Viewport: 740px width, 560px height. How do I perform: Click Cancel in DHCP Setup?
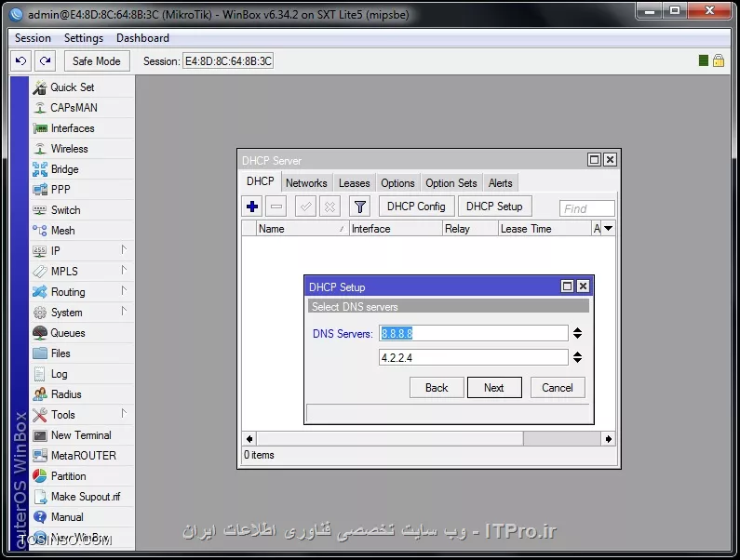click(x=558, y=387)
